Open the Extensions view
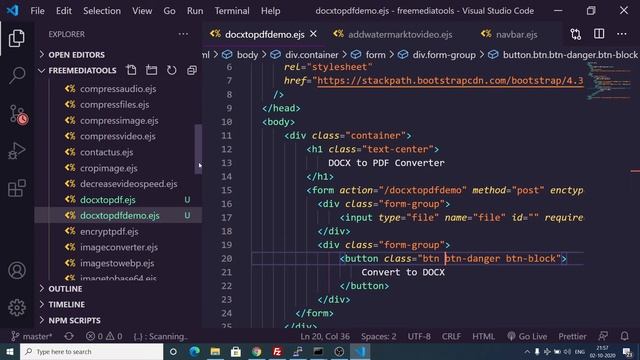 17,188
